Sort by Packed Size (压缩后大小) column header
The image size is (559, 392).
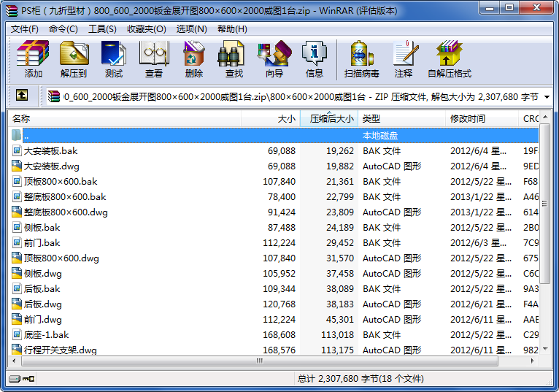tap(329, 119)
